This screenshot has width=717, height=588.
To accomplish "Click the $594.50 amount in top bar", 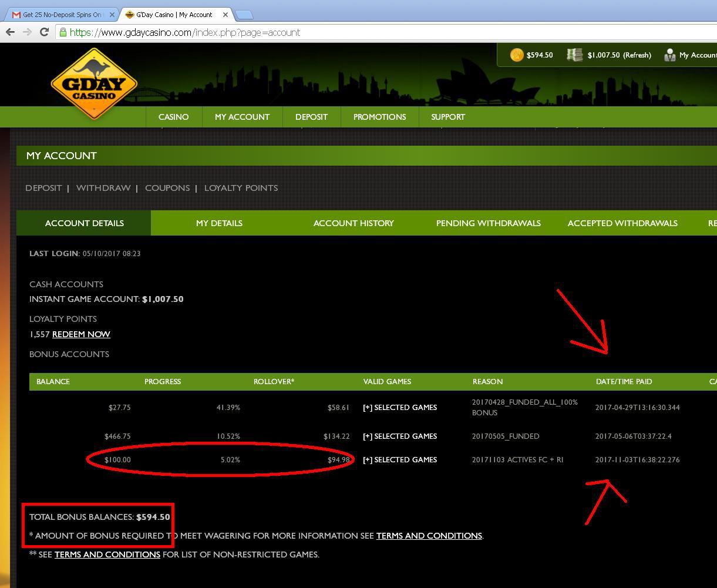I will (540, 55).
